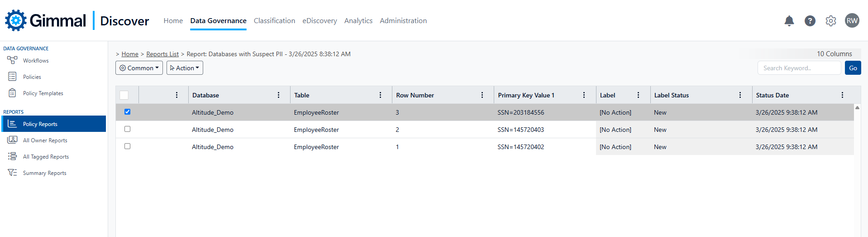Click the Reports List breadcrumb link
This screenshot has width=868, height=237.
(162, 54)
